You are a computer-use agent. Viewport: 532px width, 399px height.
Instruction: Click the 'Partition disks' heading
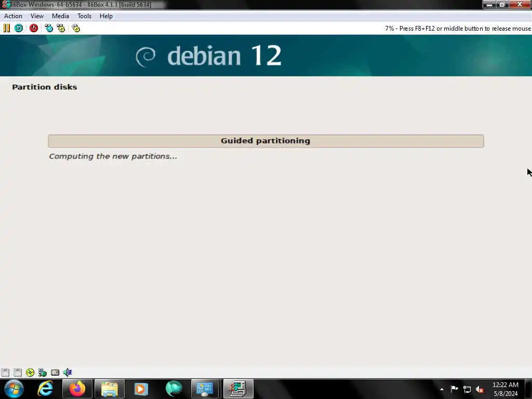[45, 87]
